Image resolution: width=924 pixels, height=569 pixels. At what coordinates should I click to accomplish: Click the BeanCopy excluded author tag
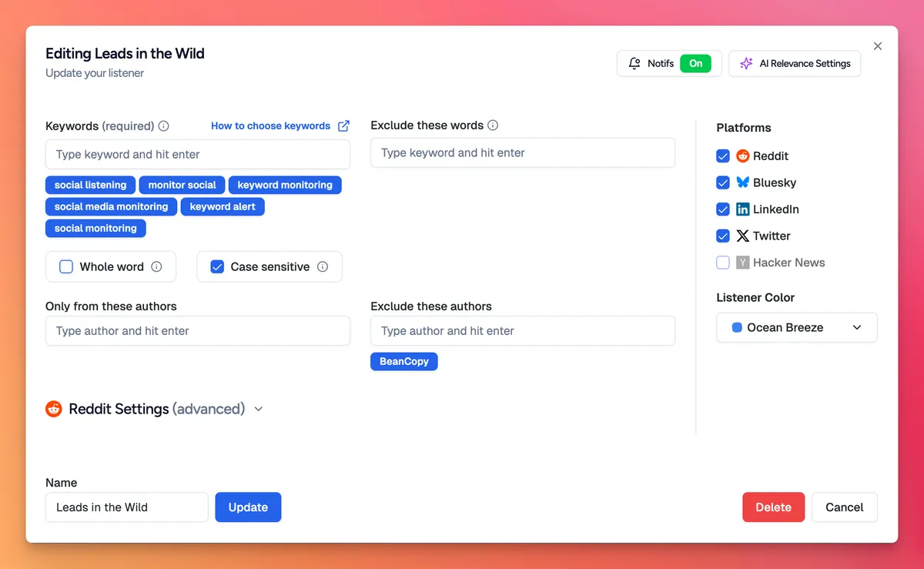[404, 361]
